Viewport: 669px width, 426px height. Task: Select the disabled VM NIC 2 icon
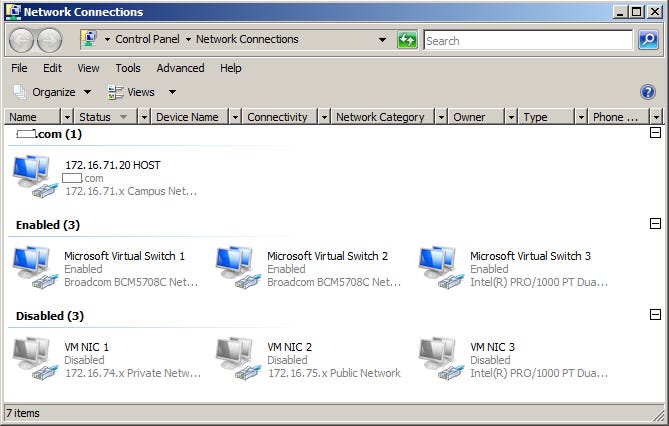tap(238, 359)
